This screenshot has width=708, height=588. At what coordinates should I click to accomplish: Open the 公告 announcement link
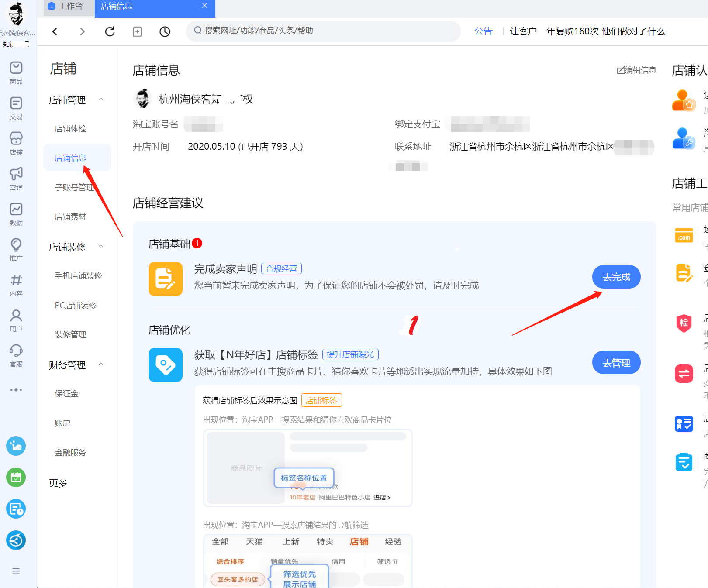tap(484, 31)
